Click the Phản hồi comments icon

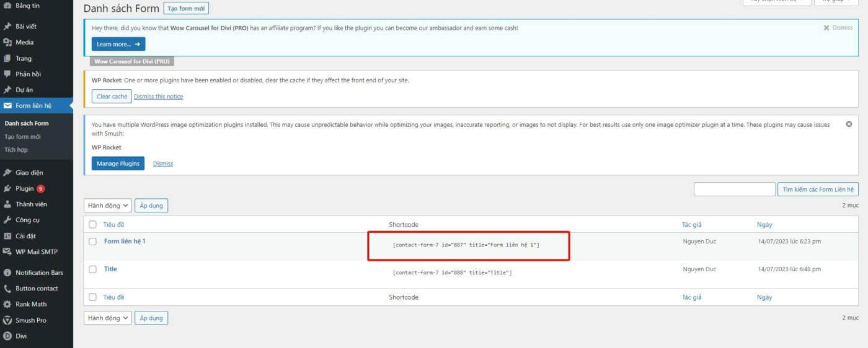tap(7, 74)
